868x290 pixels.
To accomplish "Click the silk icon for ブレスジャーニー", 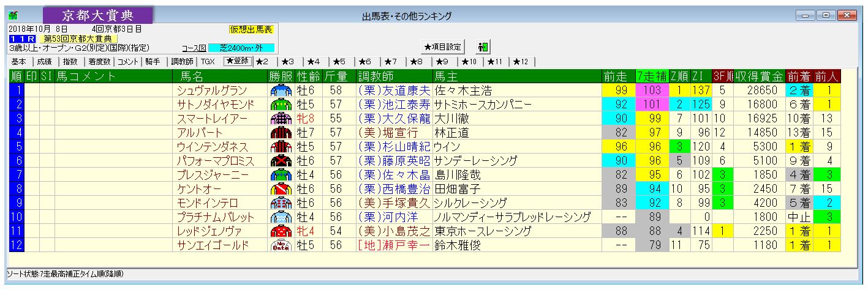I will click(281, 175).
